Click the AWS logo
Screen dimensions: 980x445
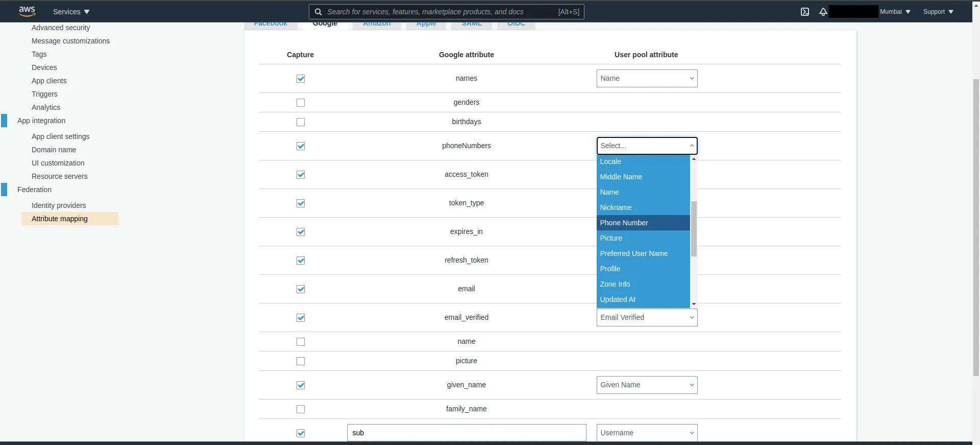[27, 11]
